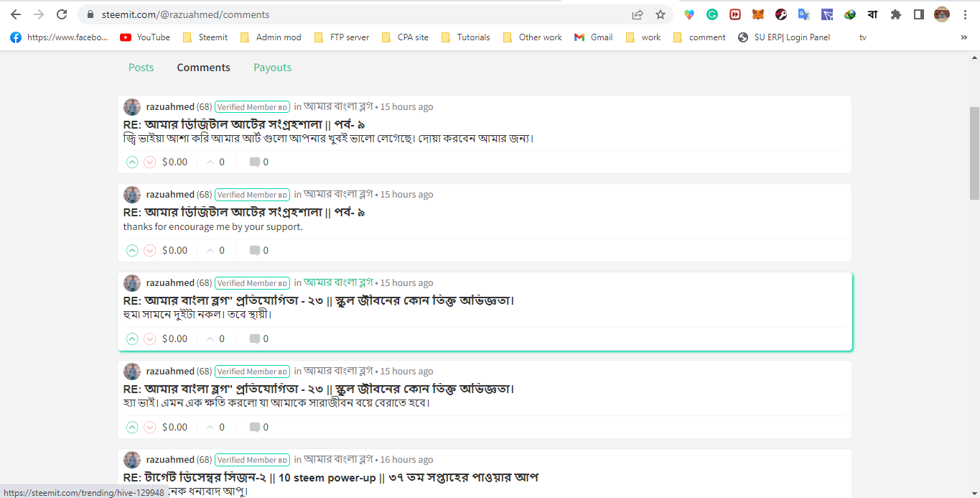Open the YouTube bookmark
Viewport: 980px width, 498px height.
point(145,37)
